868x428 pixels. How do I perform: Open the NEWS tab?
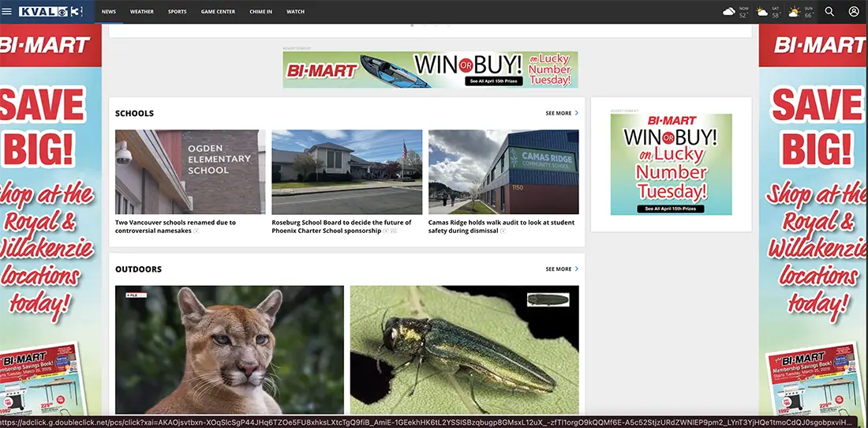pyautogui.click(x=109, y=12)
